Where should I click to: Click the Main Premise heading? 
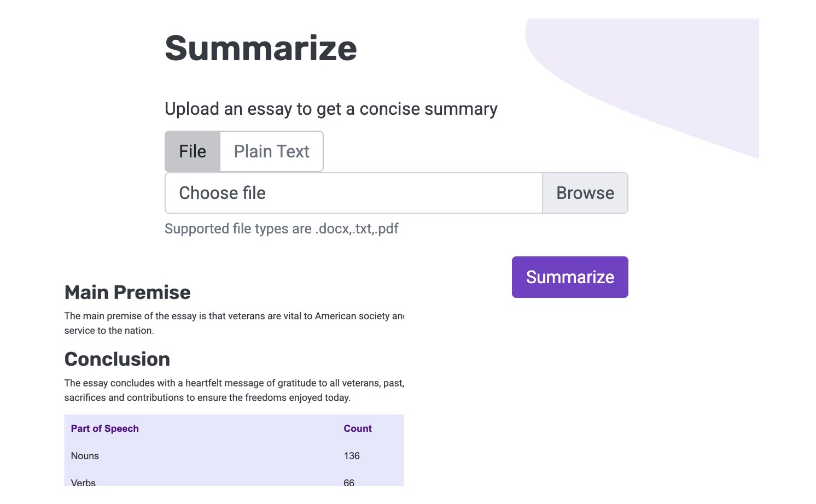tap(127, 292)
